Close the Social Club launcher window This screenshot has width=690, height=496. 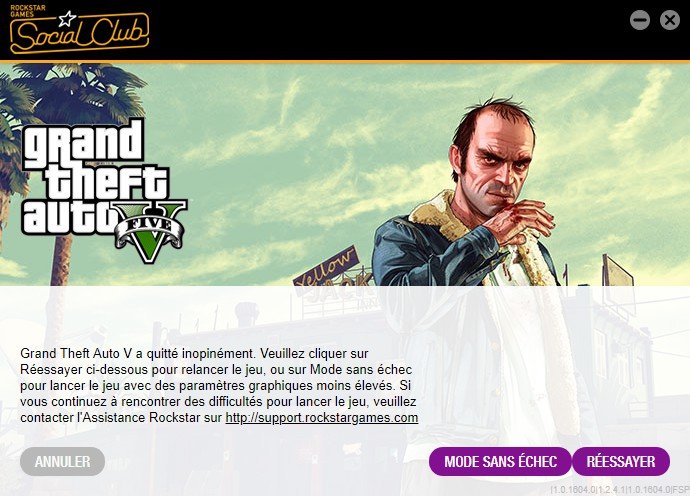pyautogui.click(x=670, y=20)
